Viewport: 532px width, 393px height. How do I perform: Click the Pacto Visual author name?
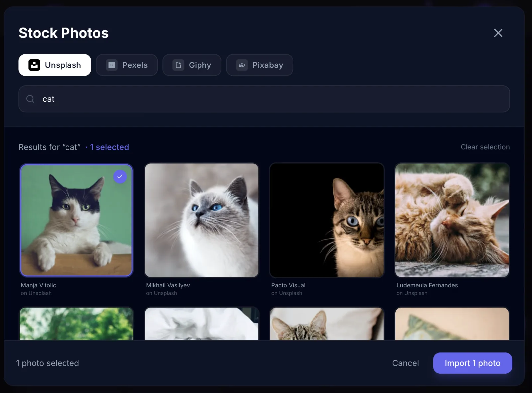pyautogui.click(x=288, y=285)
